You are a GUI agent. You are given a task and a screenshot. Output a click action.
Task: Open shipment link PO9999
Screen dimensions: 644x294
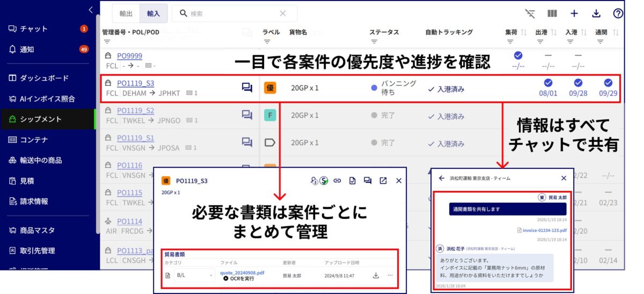coord(129,56)
